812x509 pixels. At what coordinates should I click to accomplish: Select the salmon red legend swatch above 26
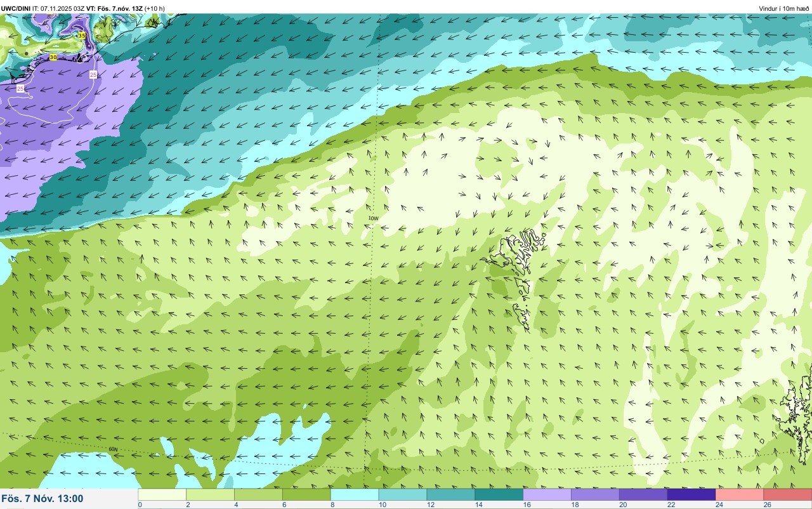point(788,494)
